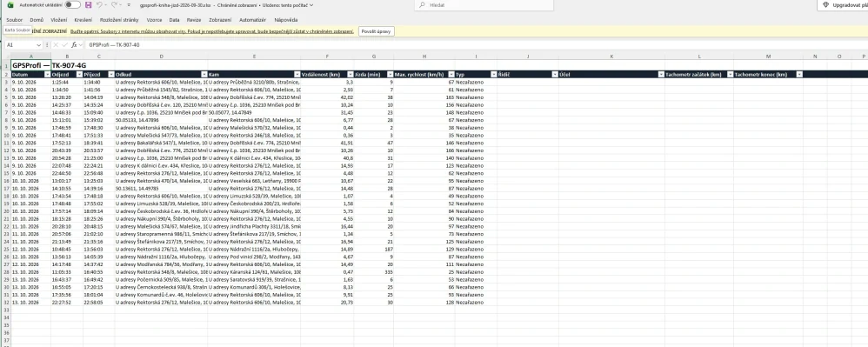Open the Vložení ribbon tab

59,19
